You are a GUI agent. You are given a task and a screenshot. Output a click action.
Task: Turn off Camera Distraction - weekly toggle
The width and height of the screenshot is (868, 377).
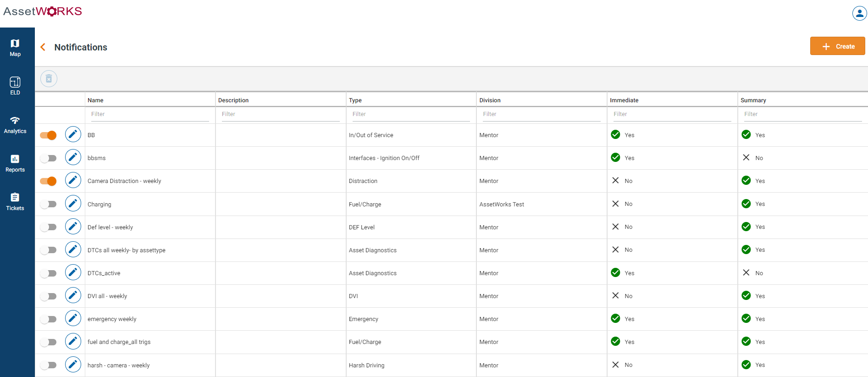tap(48, 181)
